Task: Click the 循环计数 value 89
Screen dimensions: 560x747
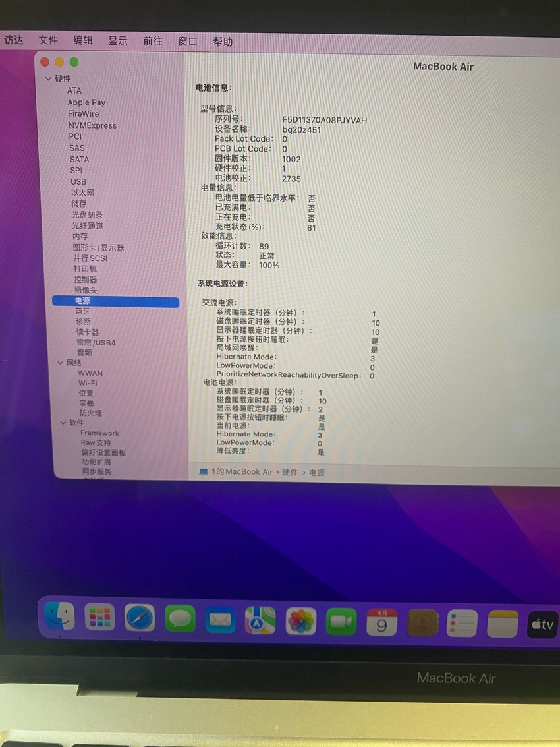Action: tap(264, 247)
